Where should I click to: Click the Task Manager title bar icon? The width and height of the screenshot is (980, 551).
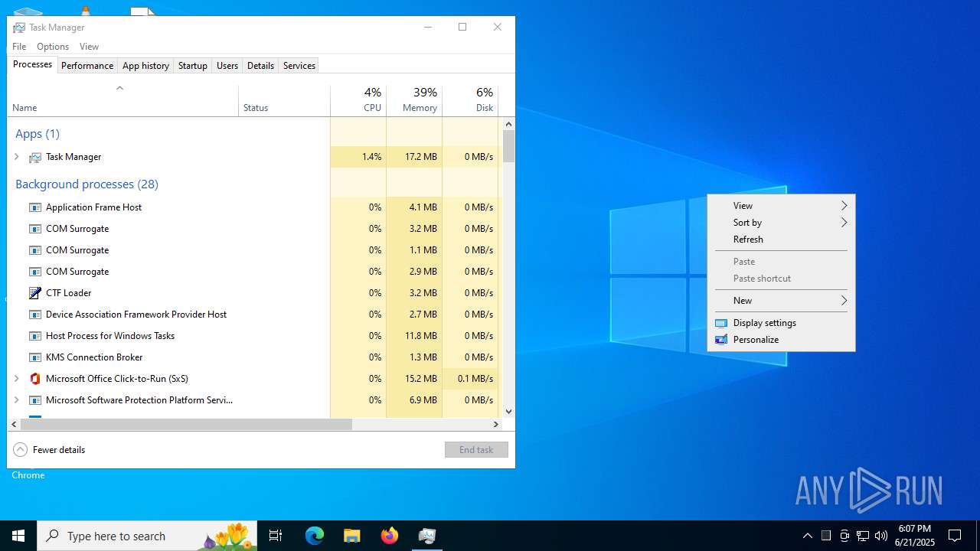[x=19, y=28]
